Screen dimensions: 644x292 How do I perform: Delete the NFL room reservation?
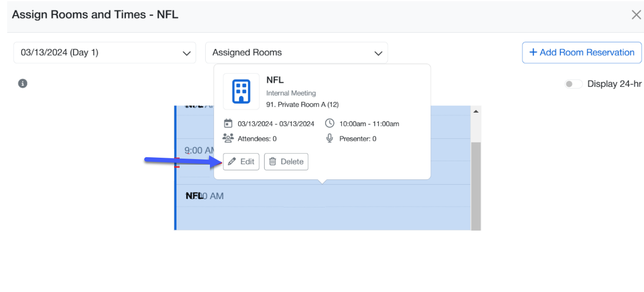[x=286, y=161]
